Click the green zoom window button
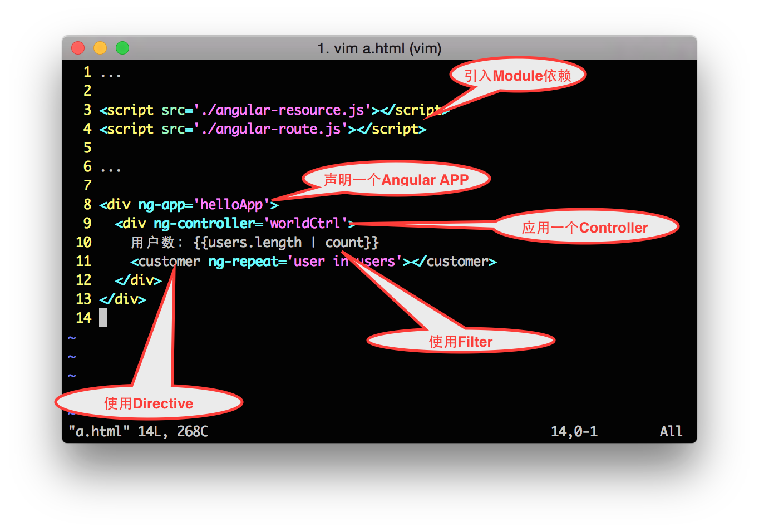Image resolution: width=759 pixels, height=532 pixels. pos(122,48)
